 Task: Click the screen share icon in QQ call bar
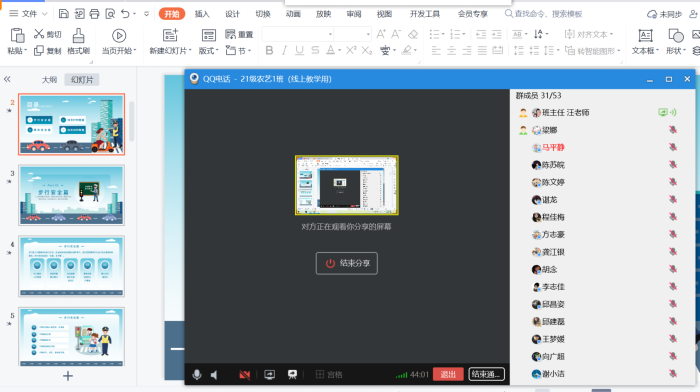pos(269,375)
